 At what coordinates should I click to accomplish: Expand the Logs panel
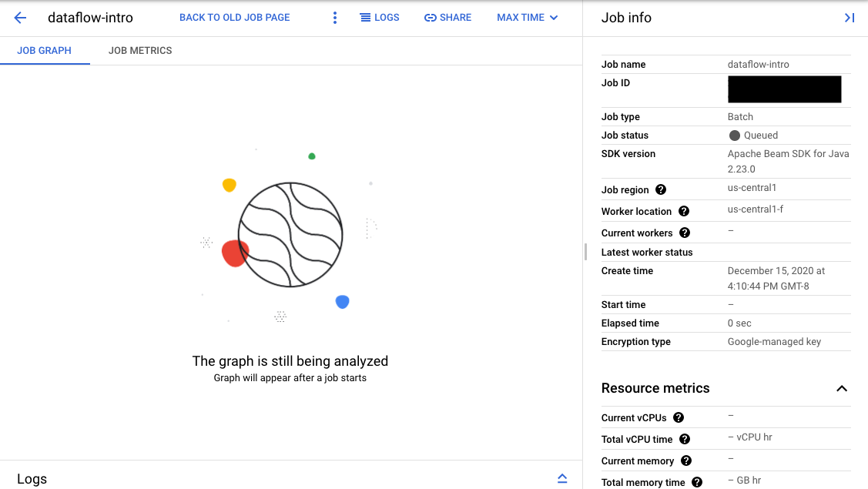click(563, 478)
